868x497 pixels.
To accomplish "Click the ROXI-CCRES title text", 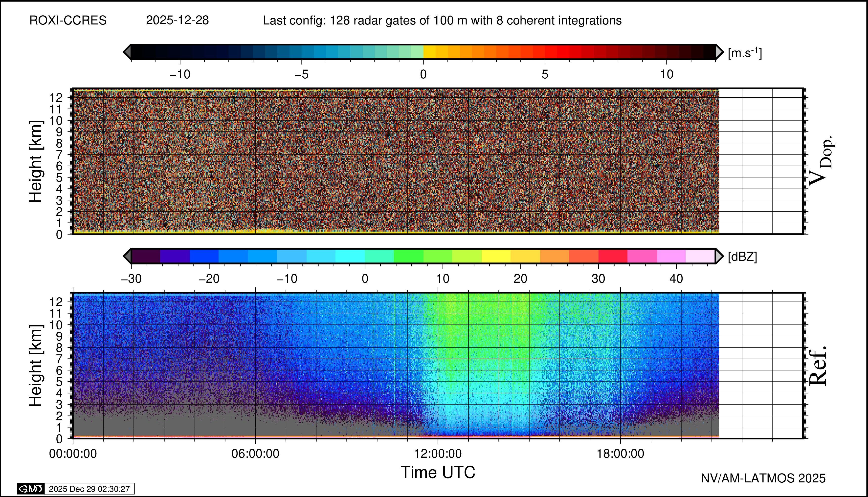I will [x=68, y=21].
